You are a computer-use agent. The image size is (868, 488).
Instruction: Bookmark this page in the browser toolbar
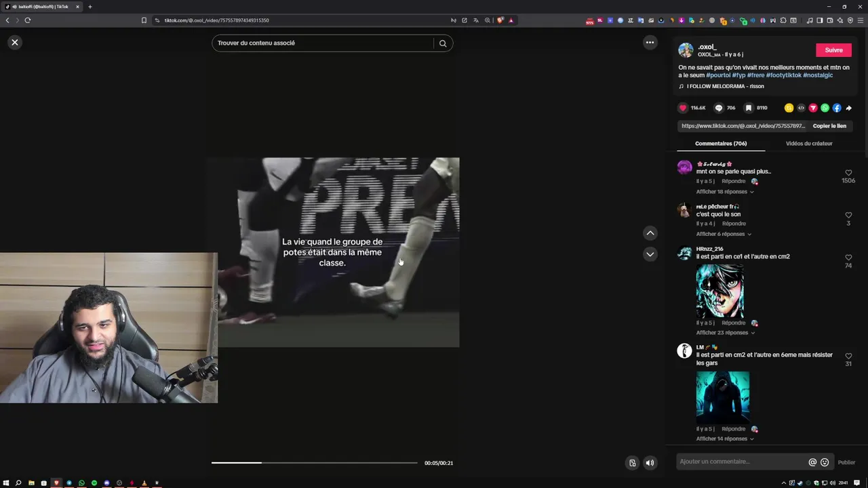[x=144, y=20]
